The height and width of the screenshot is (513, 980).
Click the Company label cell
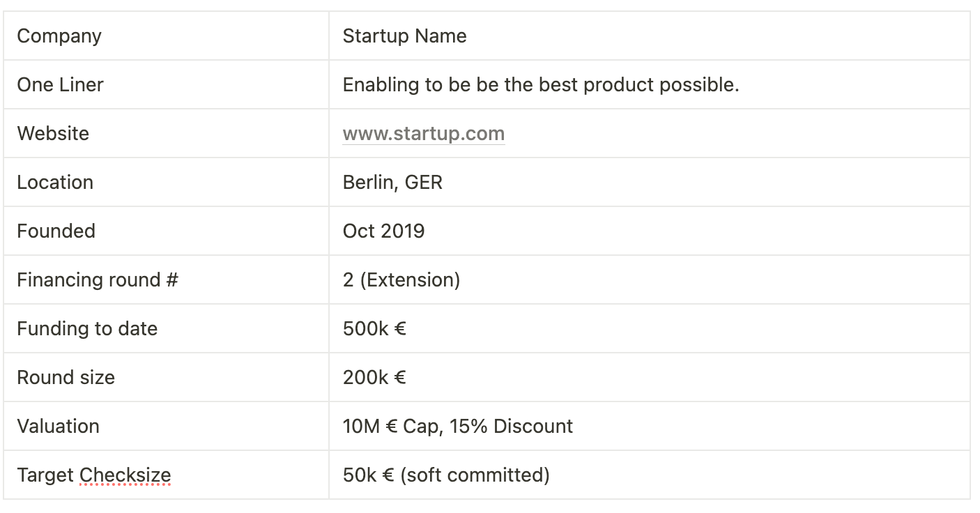(x=166, y=36)
